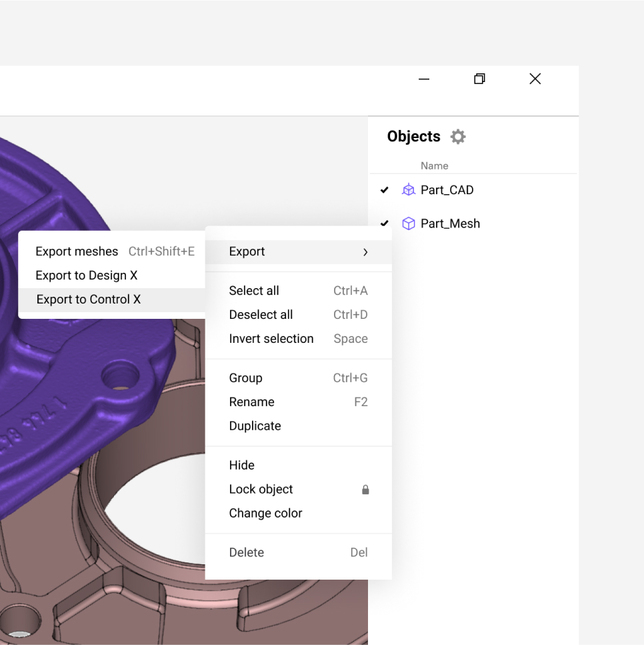
Task: Click the lock icon beside Lock object
Action: tap(365, 490)
